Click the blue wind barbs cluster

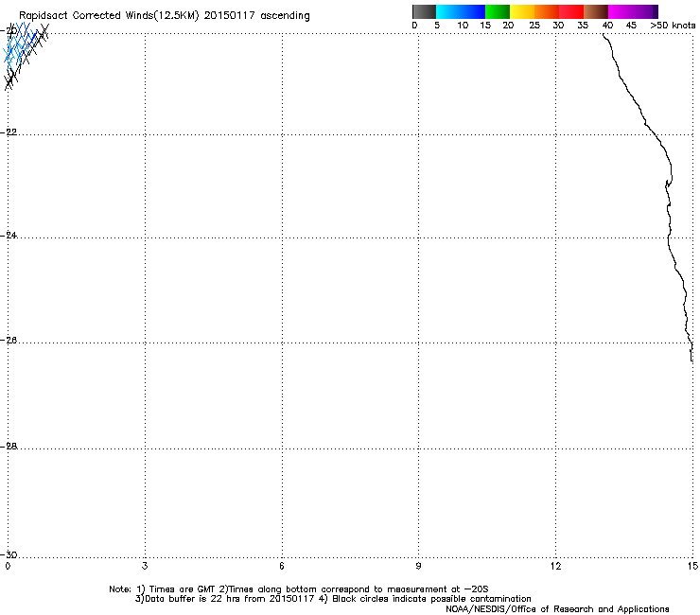click(20, 47)
